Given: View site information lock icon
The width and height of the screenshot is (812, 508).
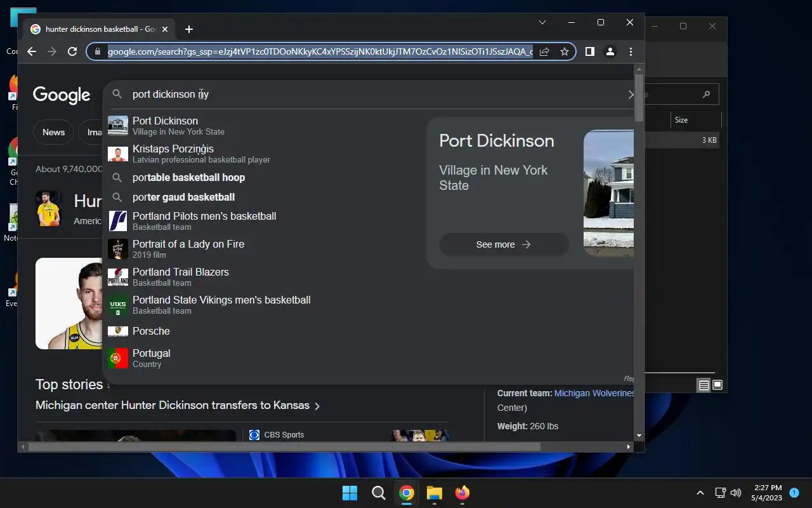Looking at the screenshot, I should pyautogui.click(x=97, y=51).
